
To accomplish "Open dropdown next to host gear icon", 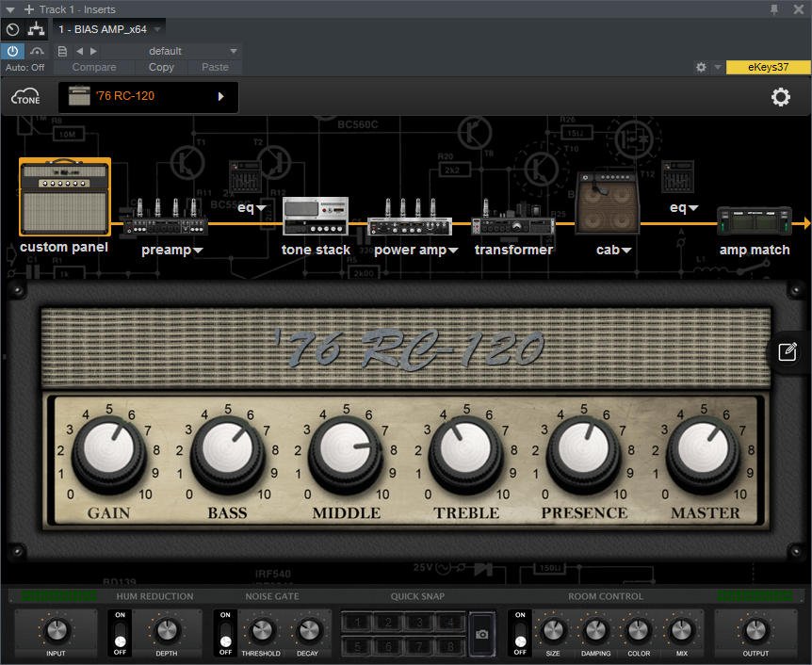I will (717, 67).
